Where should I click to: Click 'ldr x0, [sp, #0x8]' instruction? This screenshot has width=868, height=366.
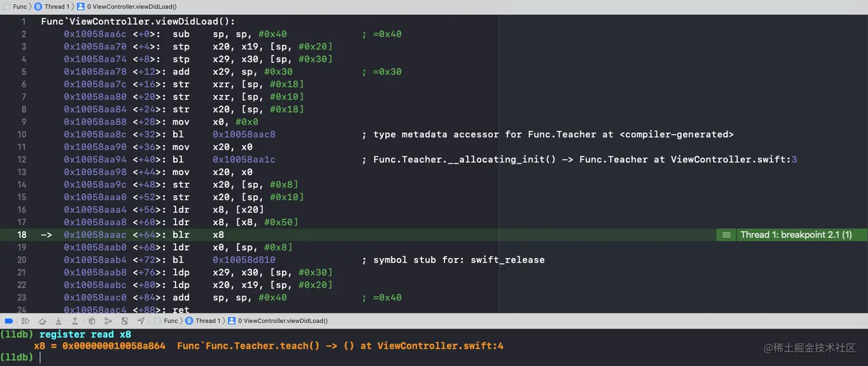(x=232, y=247)
